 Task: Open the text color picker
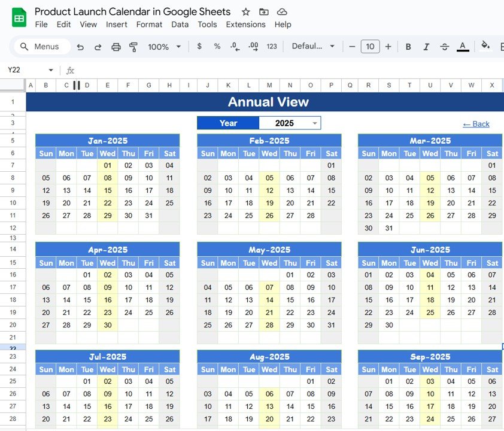(463, 47)
